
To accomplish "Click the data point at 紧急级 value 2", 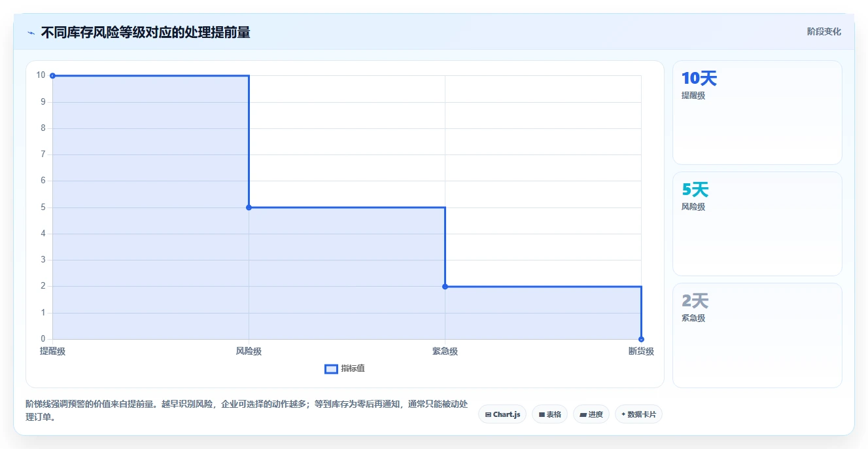I will pos(445,286).
